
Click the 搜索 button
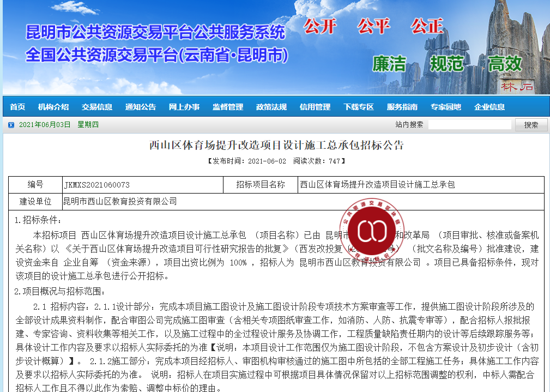531,125
